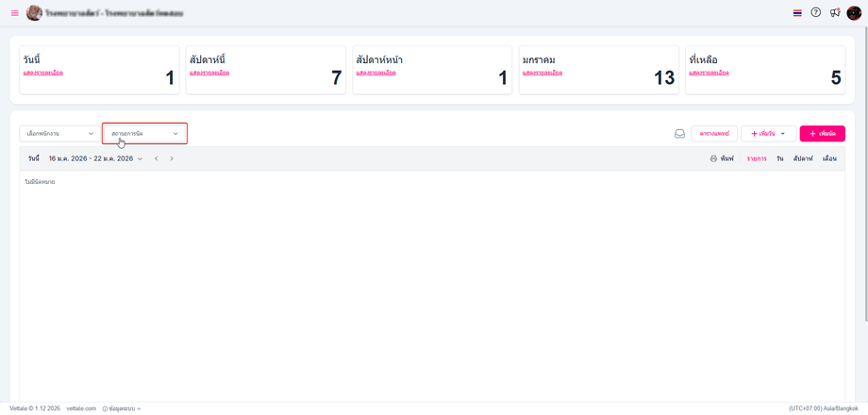The height and width of the screenshot is (415, 868).
Task: Click the count 5 in ที่เหลือ card
Action: click(x=836, y=78)
